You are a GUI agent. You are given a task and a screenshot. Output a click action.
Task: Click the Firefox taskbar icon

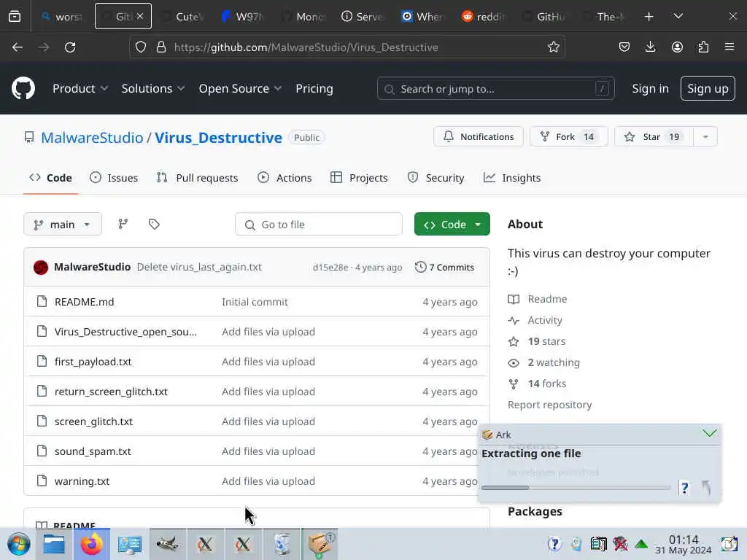(x=91, y=544)
